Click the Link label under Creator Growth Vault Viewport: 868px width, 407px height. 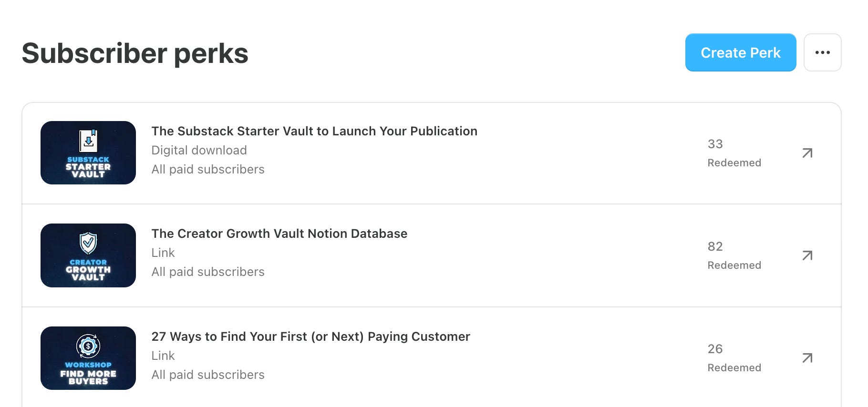[x=163, y=253]
